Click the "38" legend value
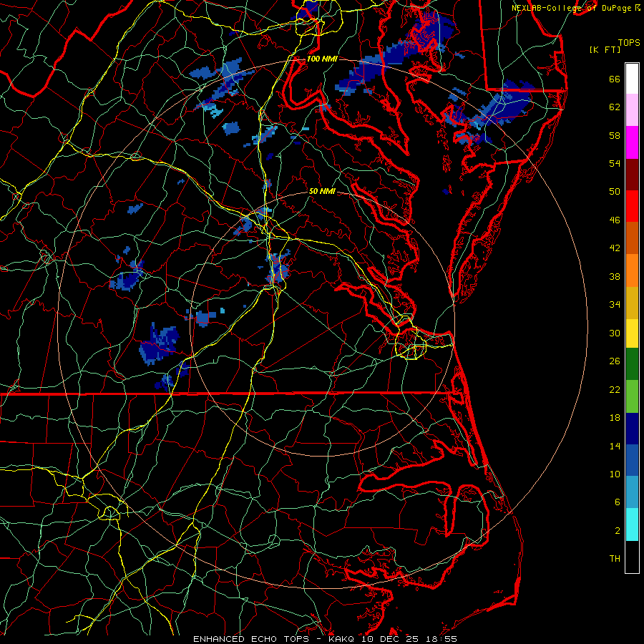Image resolution: width=644 pixels, height=644 pixels. coord(615,276)
